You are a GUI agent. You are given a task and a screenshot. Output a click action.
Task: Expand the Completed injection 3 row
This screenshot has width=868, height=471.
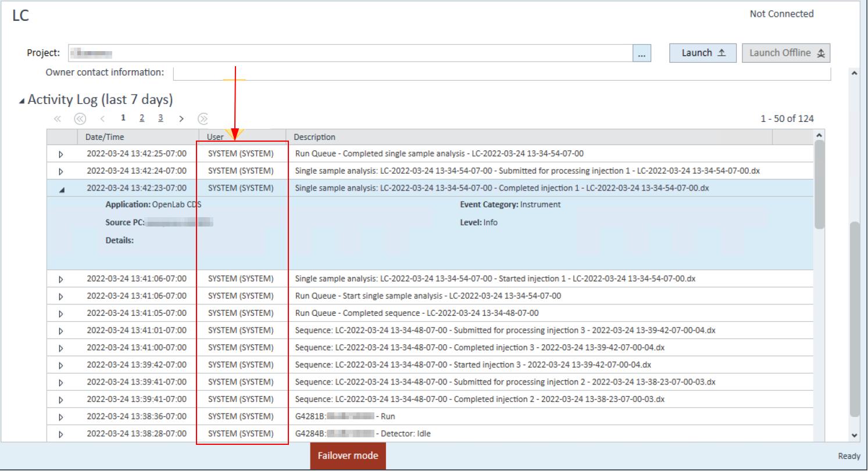[x=61, y=348]
